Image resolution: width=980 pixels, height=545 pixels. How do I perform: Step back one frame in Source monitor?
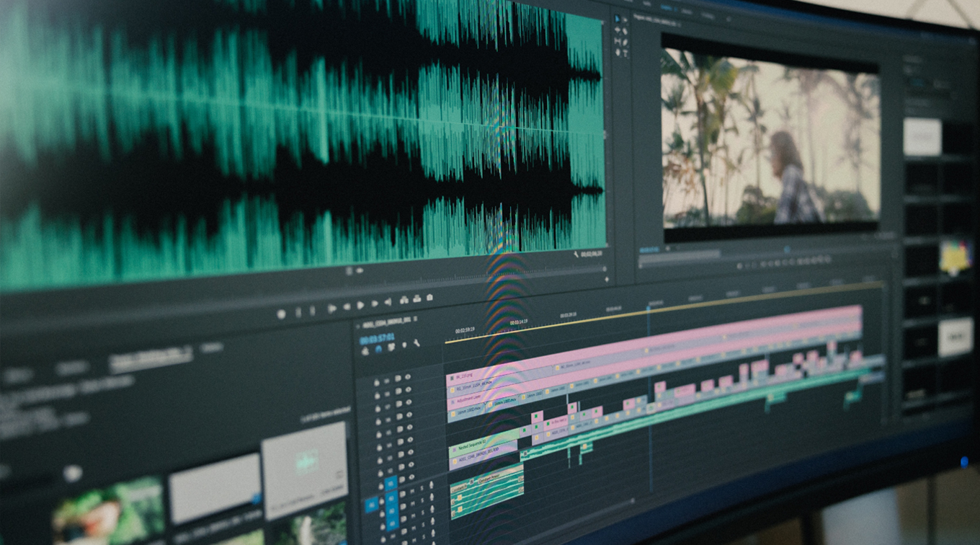pos(347,306)
